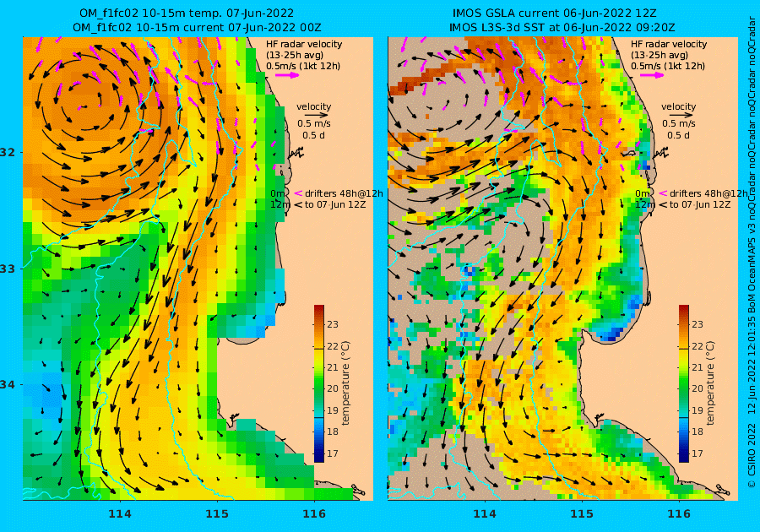Click the black drifter marker beside 12m on IMOS map

tap(663, 205)
